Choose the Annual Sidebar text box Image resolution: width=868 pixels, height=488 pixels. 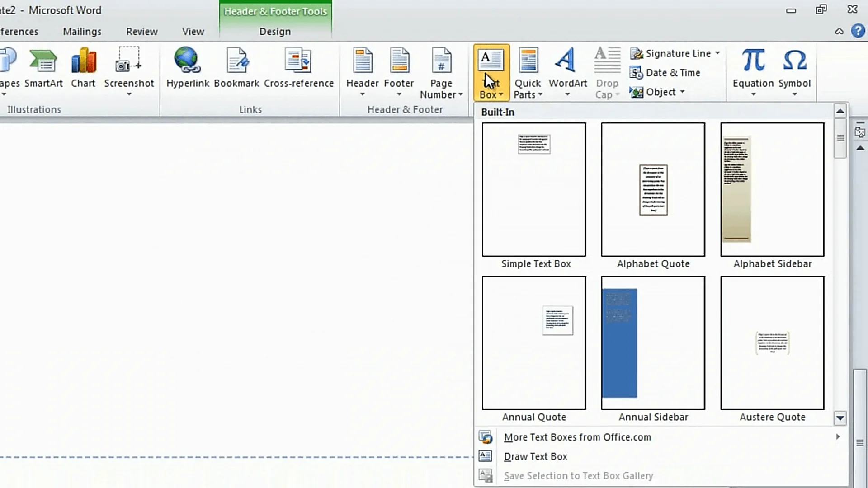[653, 342]
